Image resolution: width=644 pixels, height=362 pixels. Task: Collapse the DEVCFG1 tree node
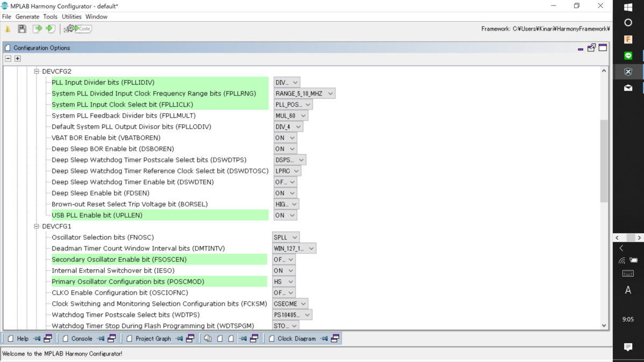[36, 226]
